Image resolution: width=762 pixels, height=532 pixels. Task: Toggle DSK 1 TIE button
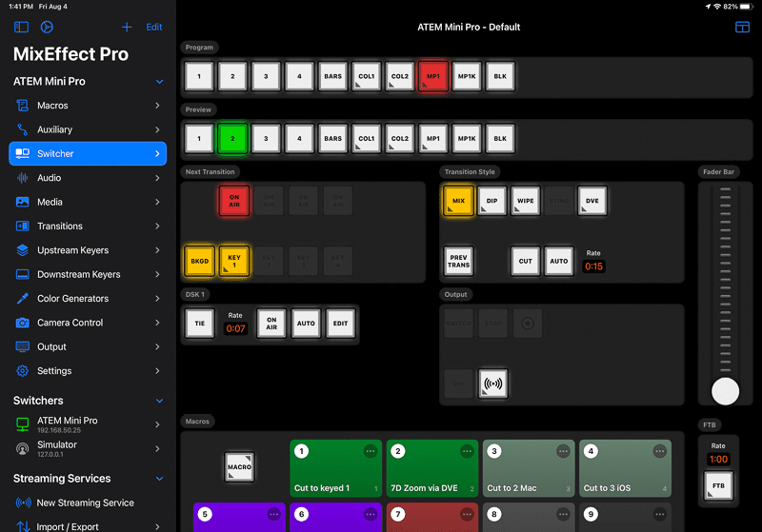(200, 324)
